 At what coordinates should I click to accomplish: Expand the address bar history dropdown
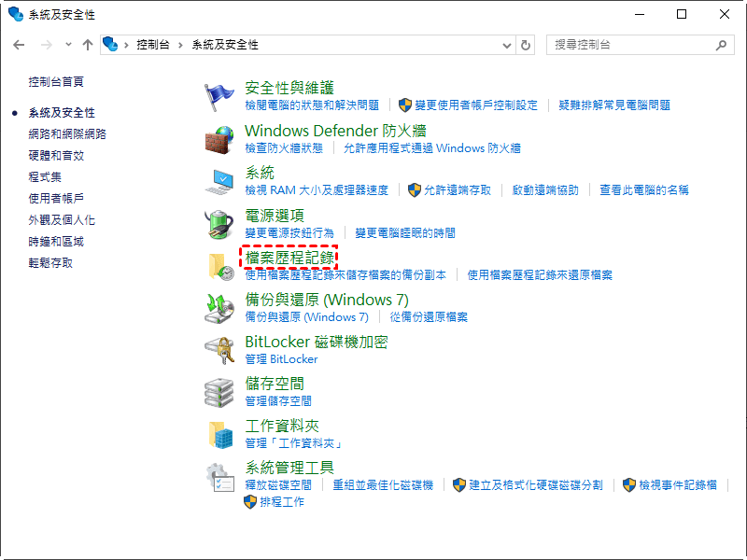[x=507, y=45]
